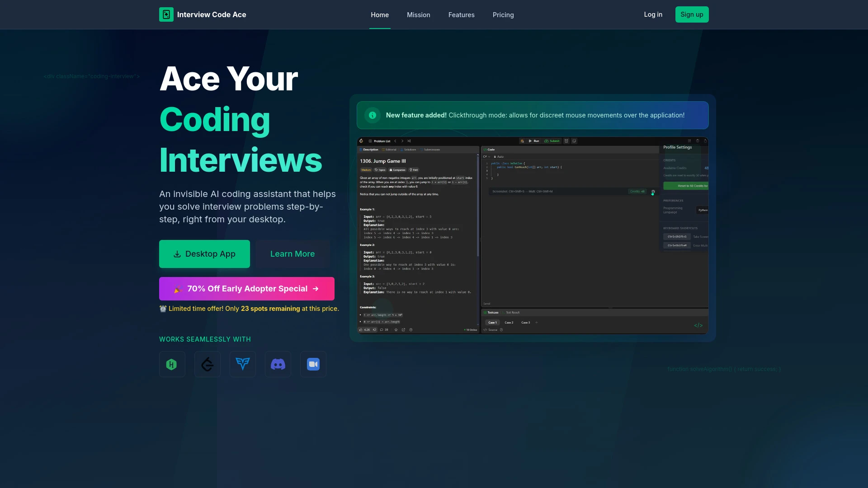Click the plus to add a new test case
This screenshot has height=488, width=868.
click(x=537, y=323)
